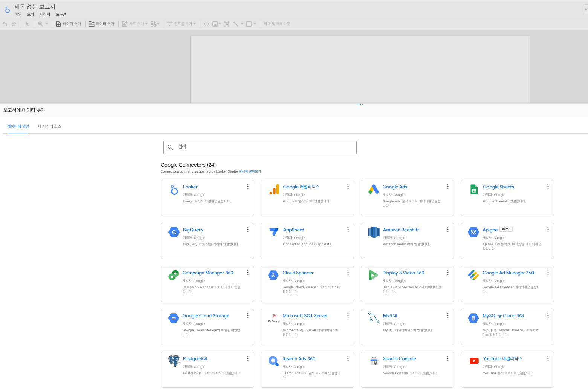The image size is (588, 392).
Task: Expand the zoom tool dropdown arrow
Action: [47, 24]
